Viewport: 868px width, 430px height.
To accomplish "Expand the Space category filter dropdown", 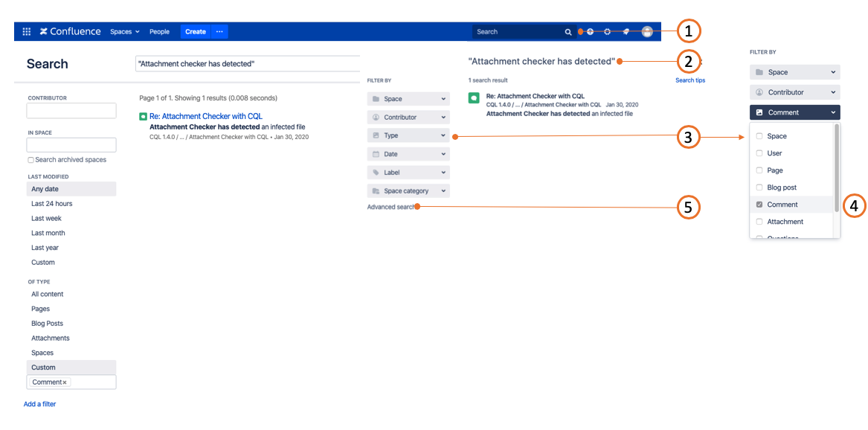I will [x=408, y=191].
